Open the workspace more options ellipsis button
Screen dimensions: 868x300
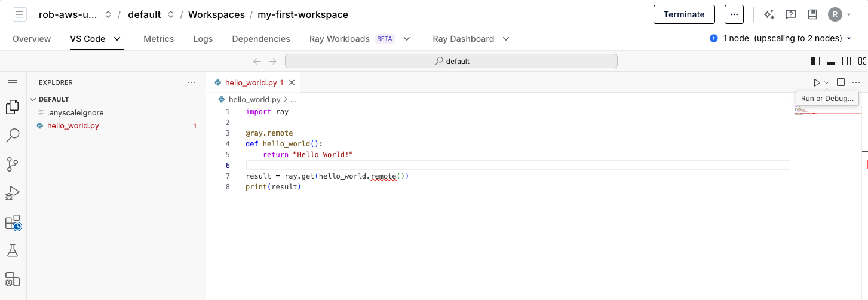coord(734,14)
